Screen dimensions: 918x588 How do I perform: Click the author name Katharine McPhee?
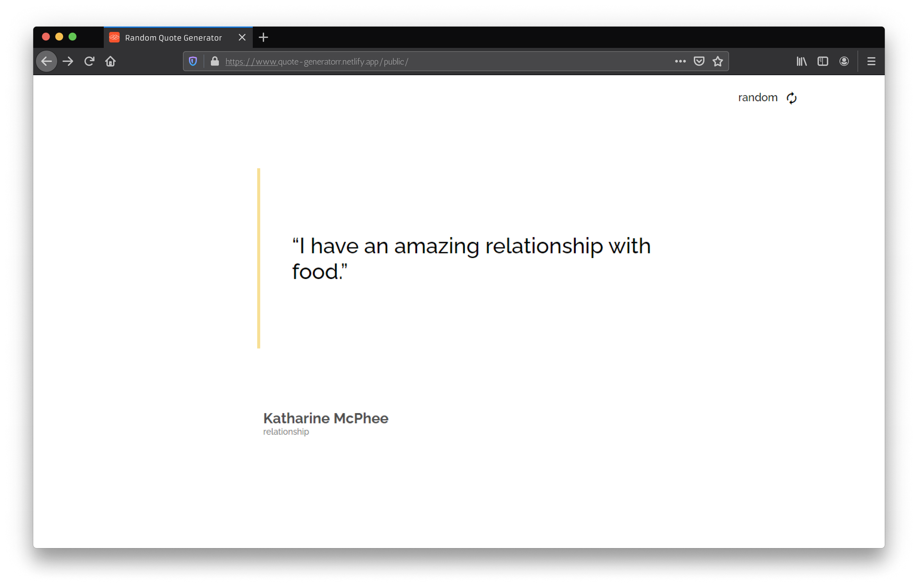click(x=325, y=418)
